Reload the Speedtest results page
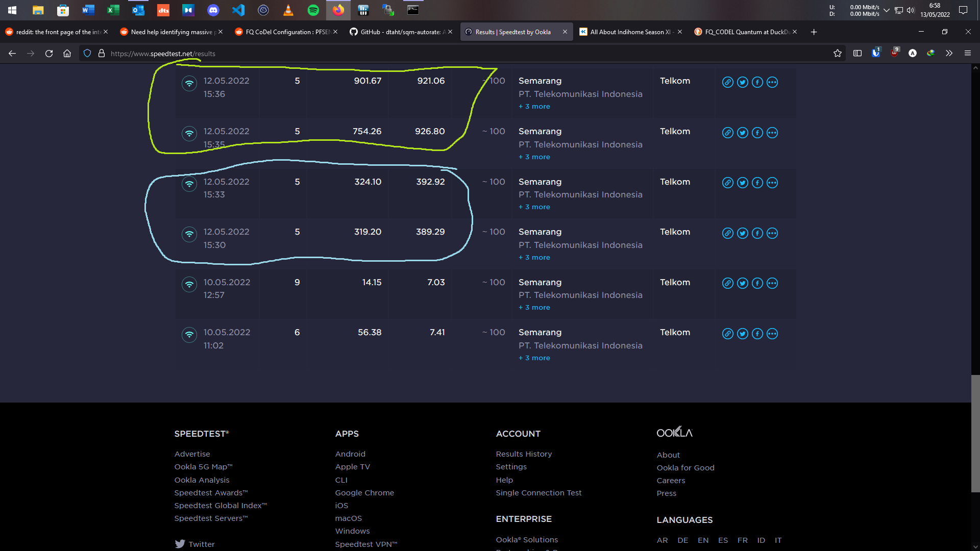This screenshot has width=980, height=551. [49, 54]
